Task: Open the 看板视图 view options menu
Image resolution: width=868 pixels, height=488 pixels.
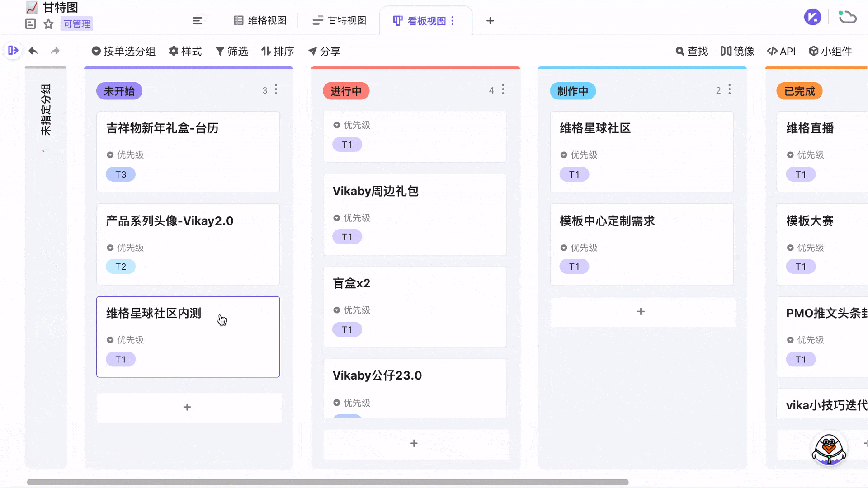Action: 453,20
